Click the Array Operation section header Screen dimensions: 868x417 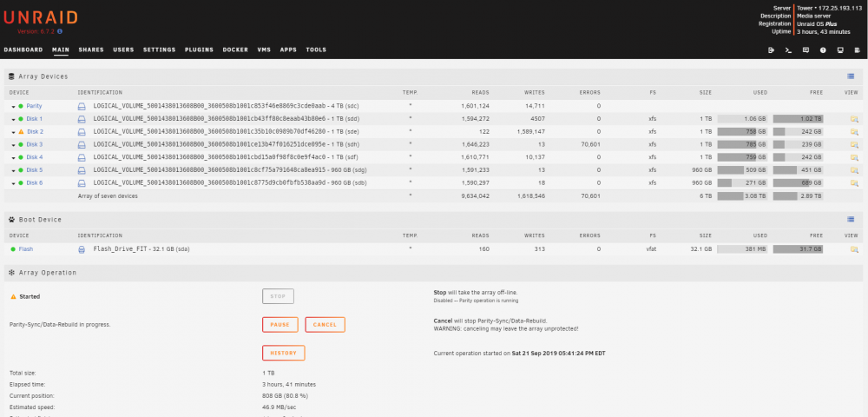point(433,273)
